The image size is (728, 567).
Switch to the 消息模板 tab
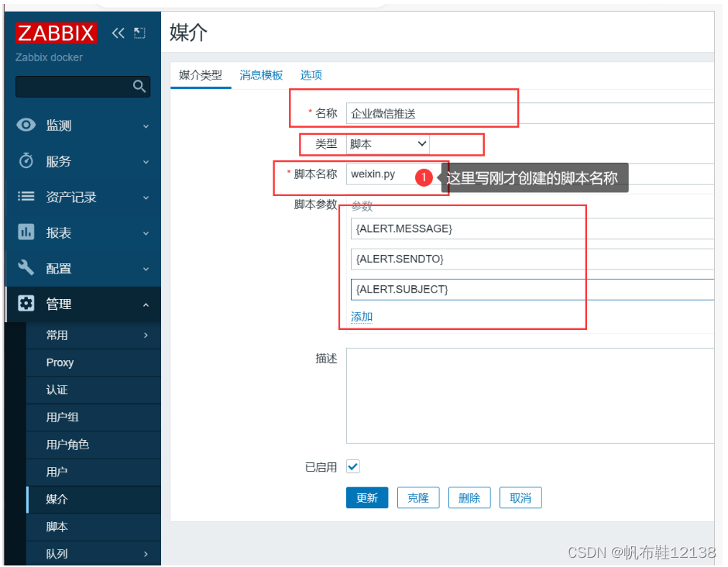click(x=261, y=75)
